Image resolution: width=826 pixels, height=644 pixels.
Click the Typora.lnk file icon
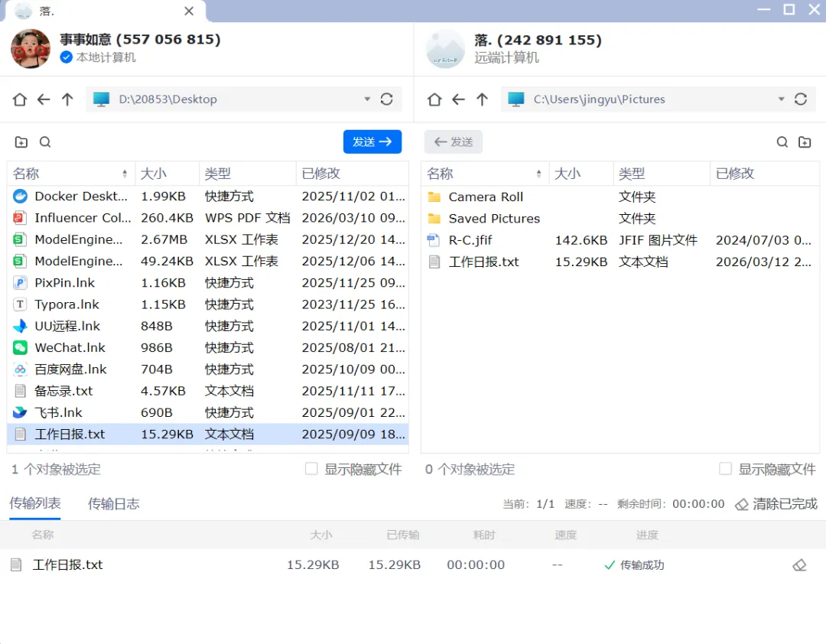[x=20, y=304]
